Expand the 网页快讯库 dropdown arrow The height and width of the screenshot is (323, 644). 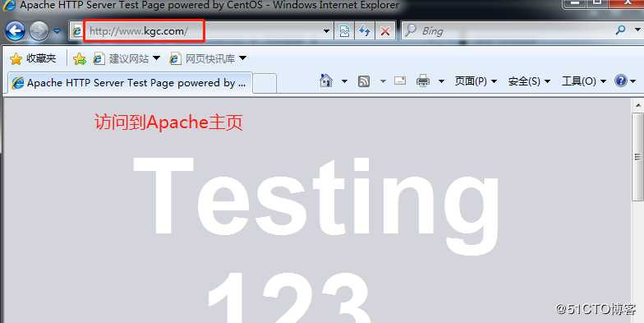pos(243,58)
